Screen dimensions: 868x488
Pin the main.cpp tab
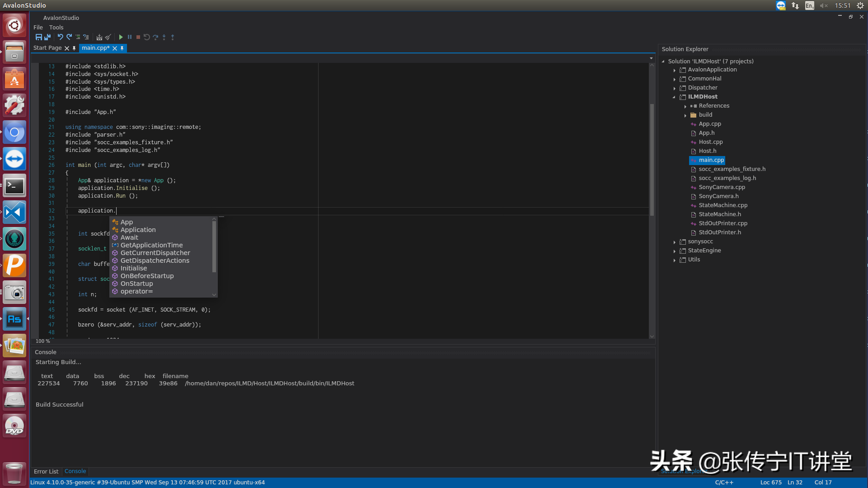point(122,48)
